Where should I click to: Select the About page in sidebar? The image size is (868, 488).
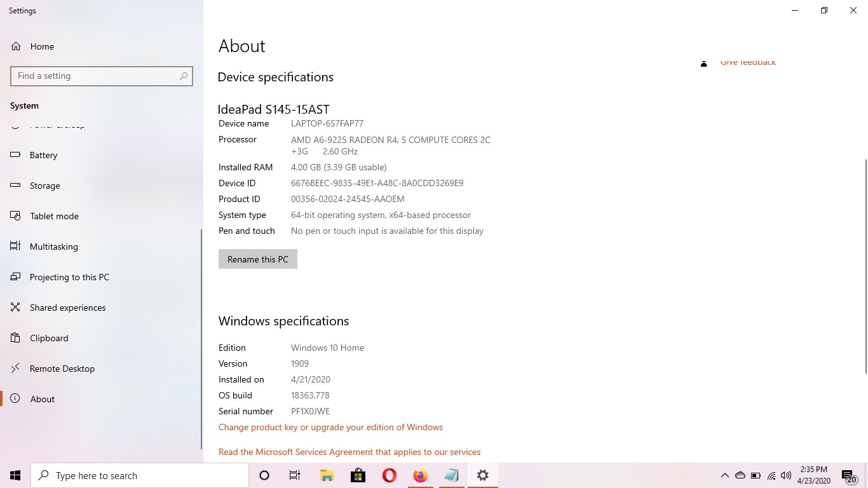(x=42, y=399)
